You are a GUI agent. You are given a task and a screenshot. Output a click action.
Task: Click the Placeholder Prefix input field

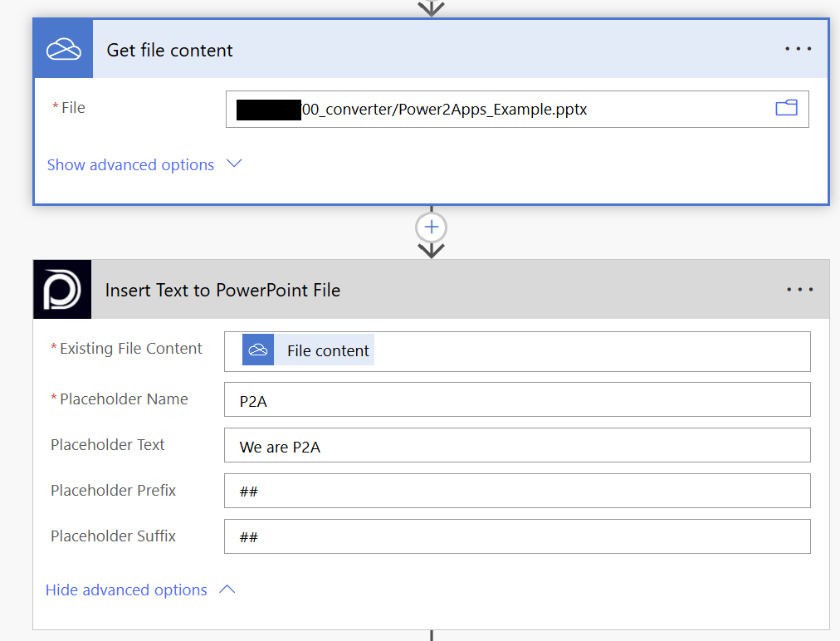click(516, 491)
